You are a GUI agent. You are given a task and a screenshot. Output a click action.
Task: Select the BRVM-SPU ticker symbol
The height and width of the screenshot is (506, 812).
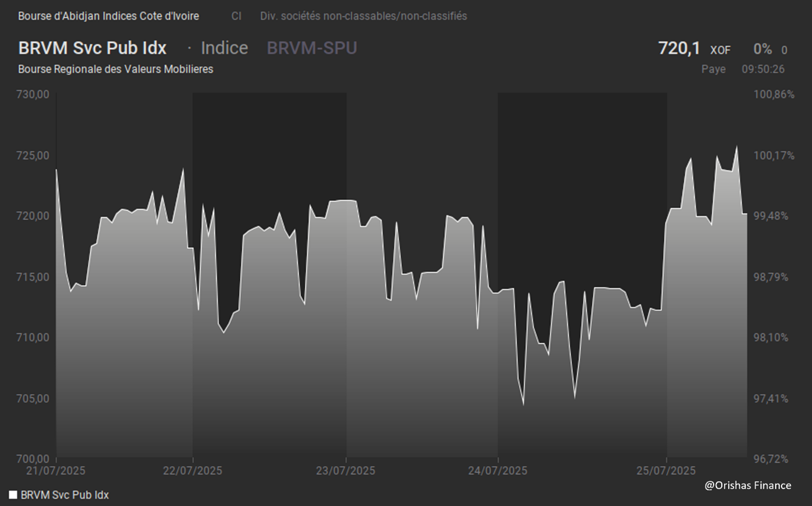pos(312,48)
